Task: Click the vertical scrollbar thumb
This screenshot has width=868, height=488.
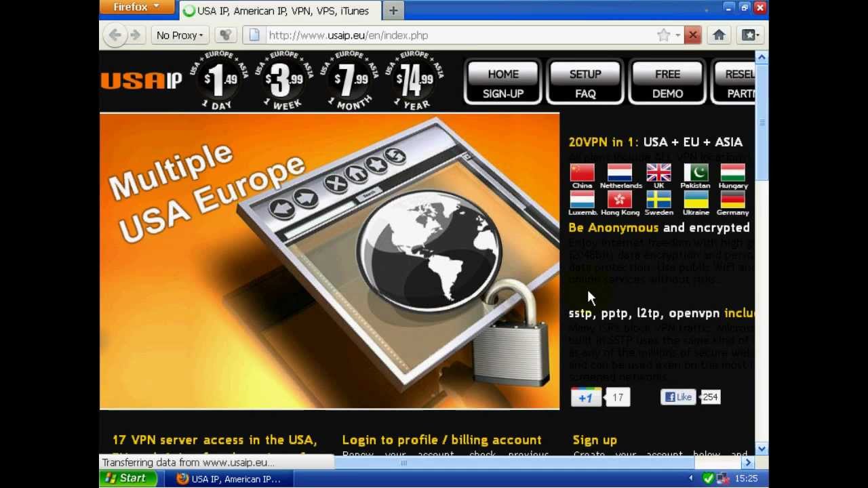Action: [x=762, y=123]
